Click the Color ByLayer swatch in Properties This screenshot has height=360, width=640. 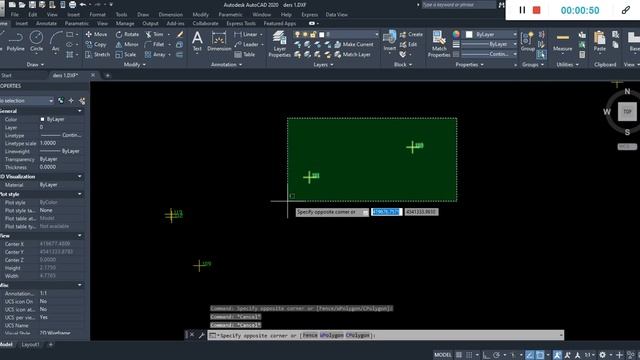[42, 119]
